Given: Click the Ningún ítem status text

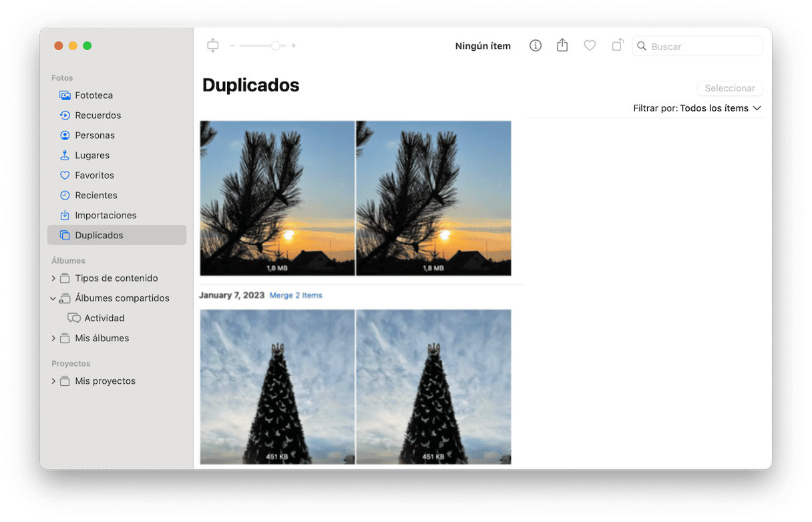Looking at the screenshot, I should [483, 46].
